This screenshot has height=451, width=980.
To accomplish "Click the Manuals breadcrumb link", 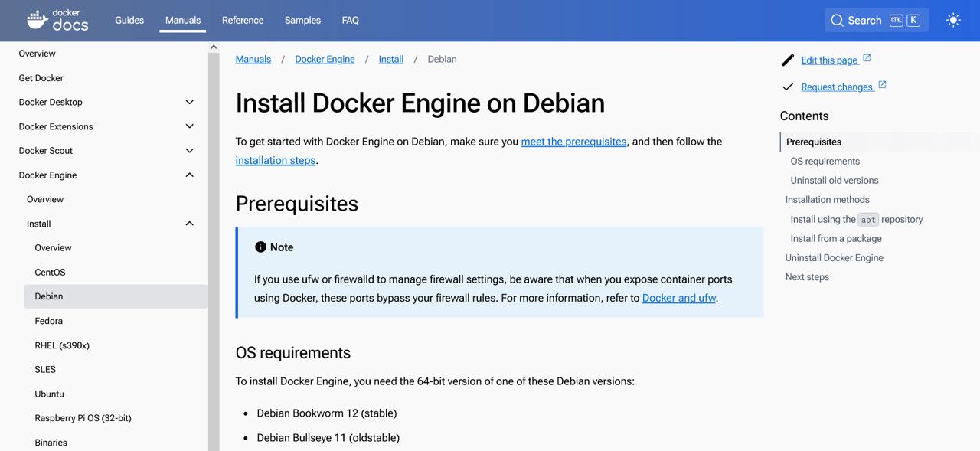I will coord(253,59).
